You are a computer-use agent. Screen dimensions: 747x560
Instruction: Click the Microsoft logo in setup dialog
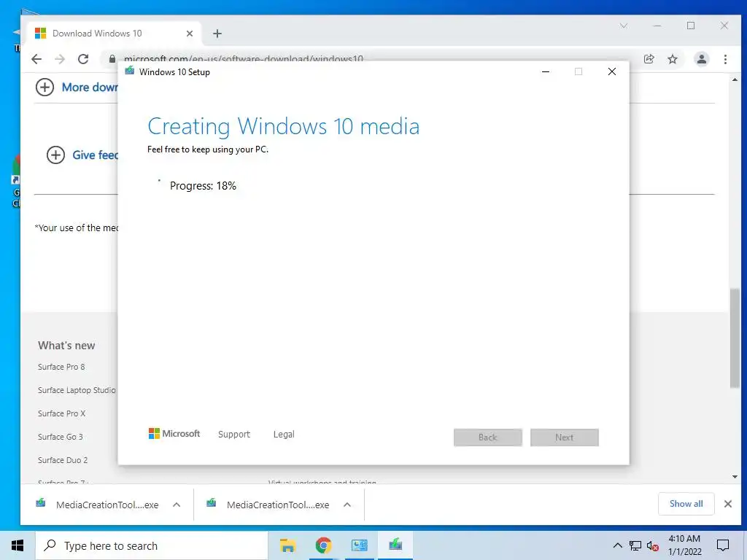click(x=174, y=434)
